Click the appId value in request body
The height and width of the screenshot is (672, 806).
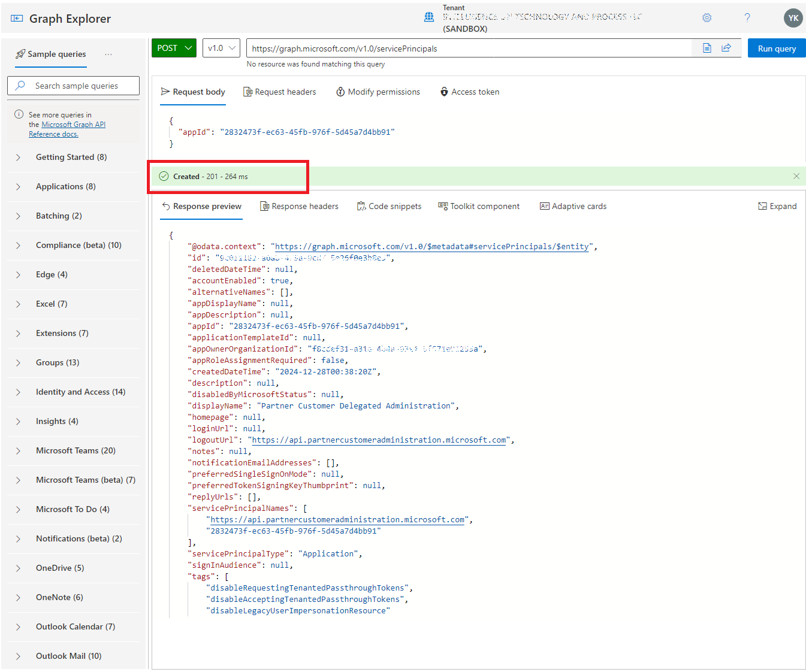pyautogui.click(x=307, y=132)
